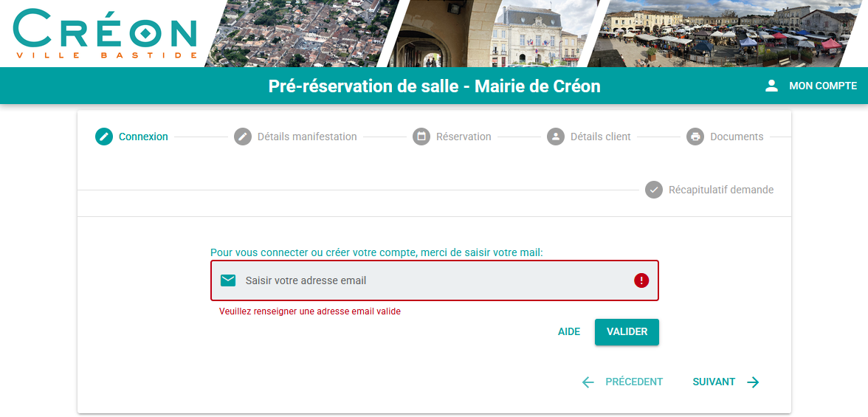
Task: Select the Détails manifestation step label
Action: click(307, 137)
